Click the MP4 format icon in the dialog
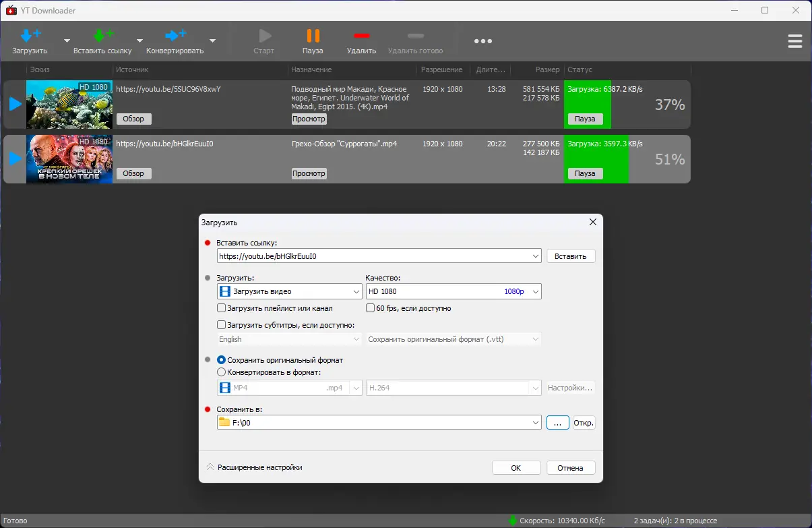 tap(224, 388)
